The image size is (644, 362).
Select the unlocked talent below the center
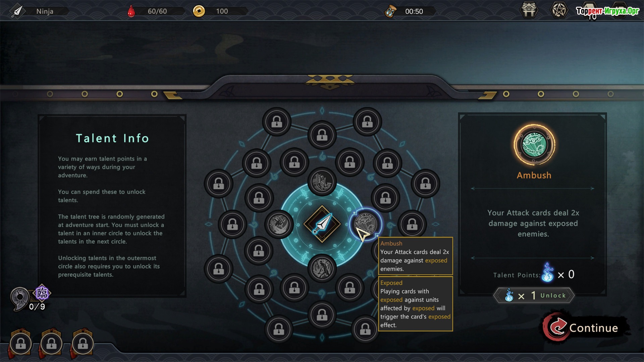pos(322,268)
